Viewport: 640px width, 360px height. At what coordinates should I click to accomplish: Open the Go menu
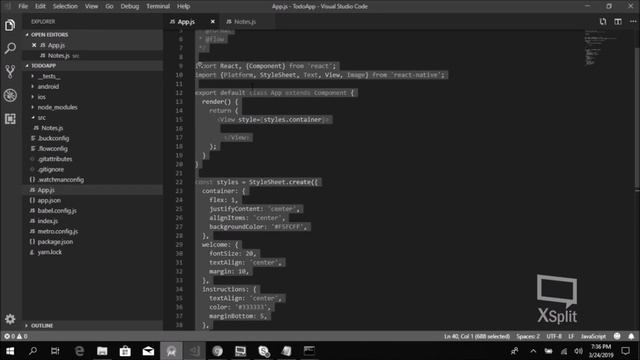(x=109, y=6)
